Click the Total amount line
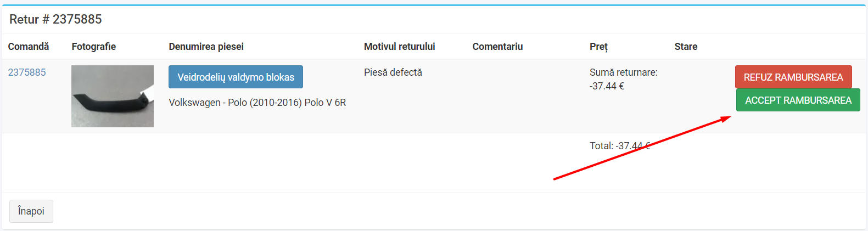868x231 pixels. click(620, 146)
